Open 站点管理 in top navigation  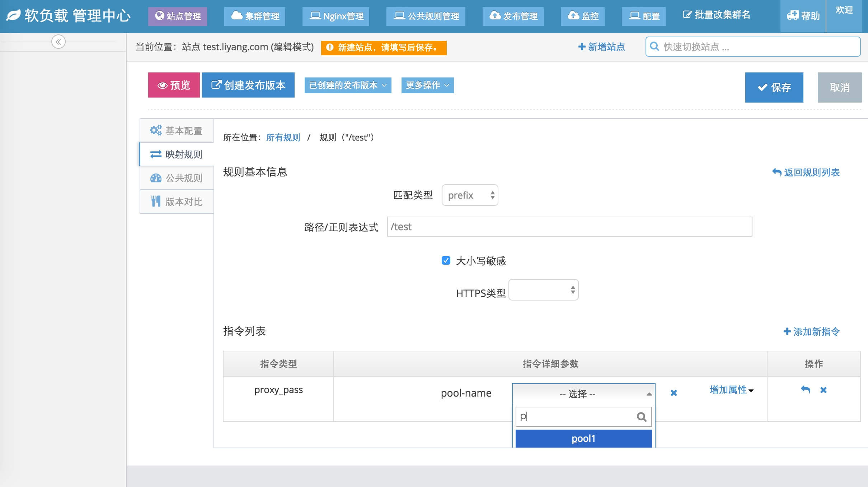pos(177,16)
